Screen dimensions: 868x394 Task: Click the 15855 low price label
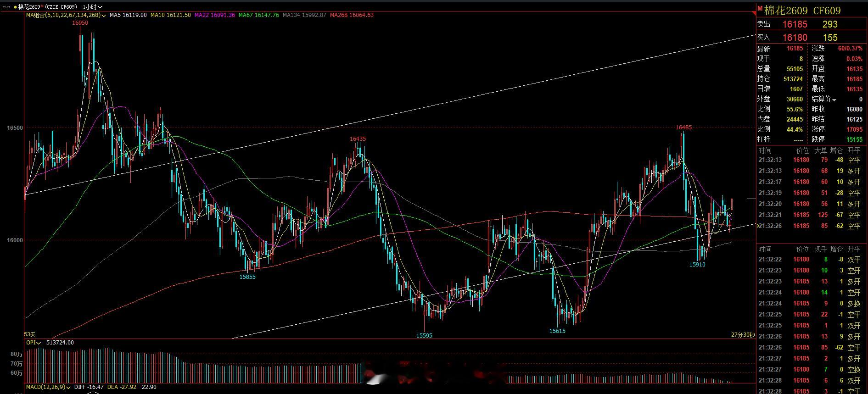tap(247, 277)
